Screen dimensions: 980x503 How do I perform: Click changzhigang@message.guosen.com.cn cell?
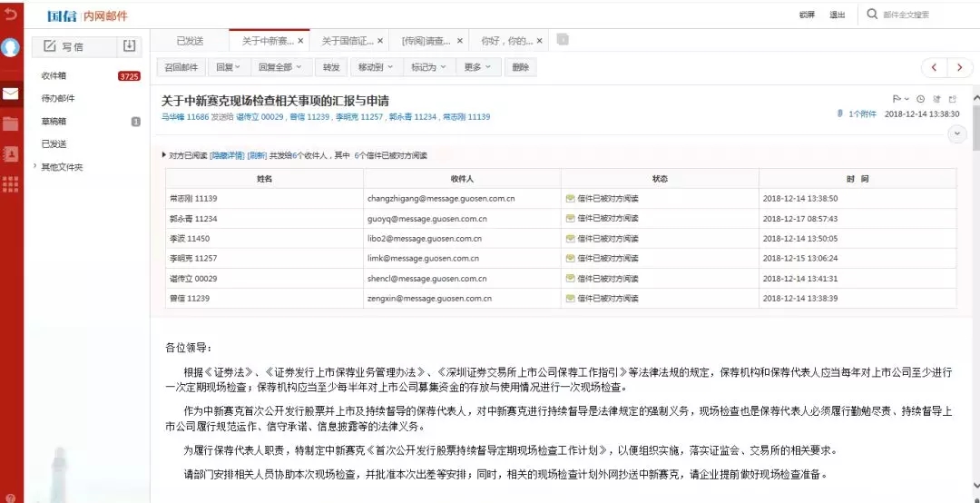click(x=462, y=198)
